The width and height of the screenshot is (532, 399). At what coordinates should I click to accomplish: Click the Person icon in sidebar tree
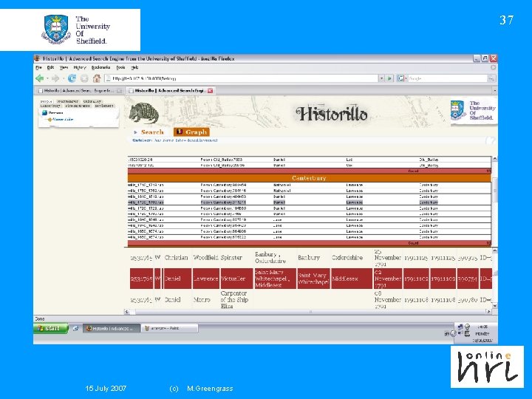coord(44,112)
